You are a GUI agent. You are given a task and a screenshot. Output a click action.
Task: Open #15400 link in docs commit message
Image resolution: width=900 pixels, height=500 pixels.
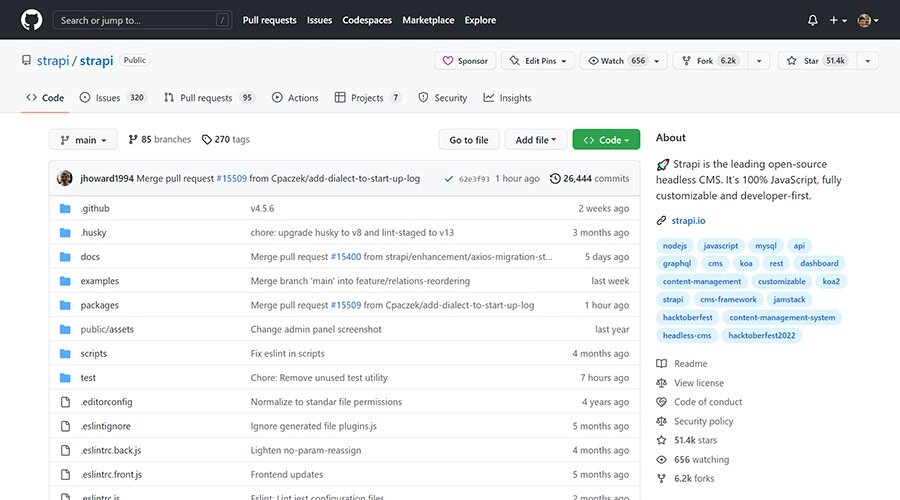tap(346, 257)
